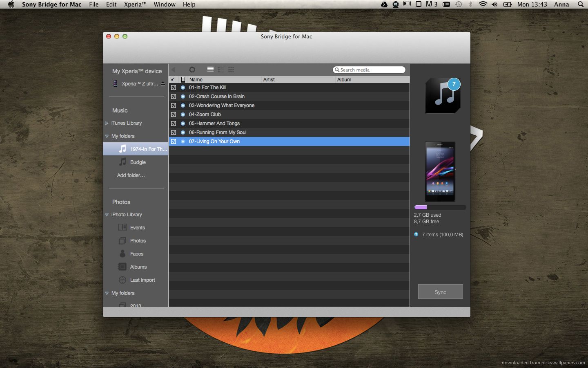Select the 06-Running From My Soul track name

[x=218, y=132]
